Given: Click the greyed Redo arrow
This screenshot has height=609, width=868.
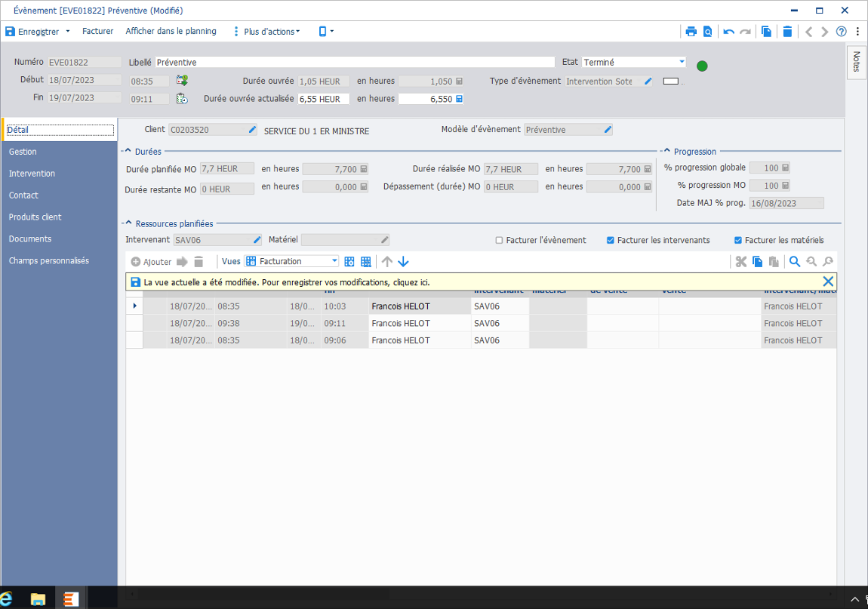Looking at the screenshot, I should 745,32.
